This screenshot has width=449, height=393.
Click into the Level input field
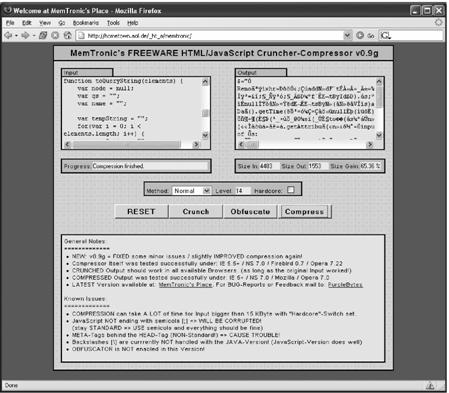pyautogui.click(x=242, y=191)
